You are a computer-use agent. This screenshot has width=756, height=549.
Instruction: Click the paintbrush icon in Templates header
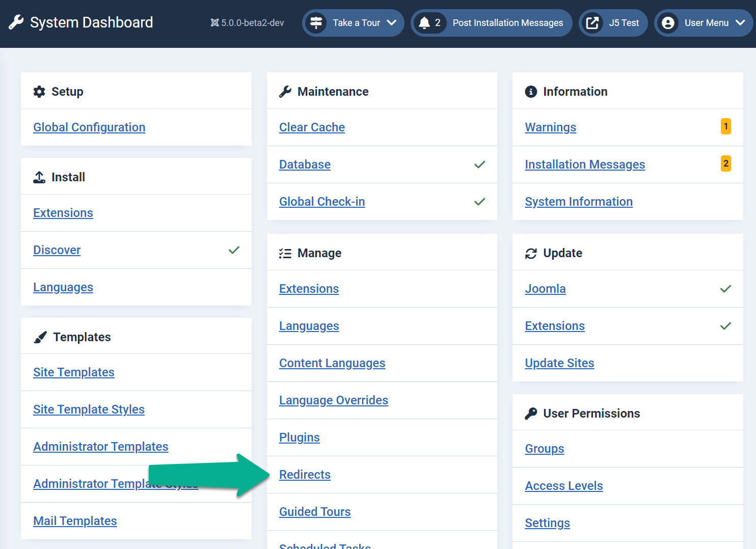pyautogui.click(x=40, y=337)
